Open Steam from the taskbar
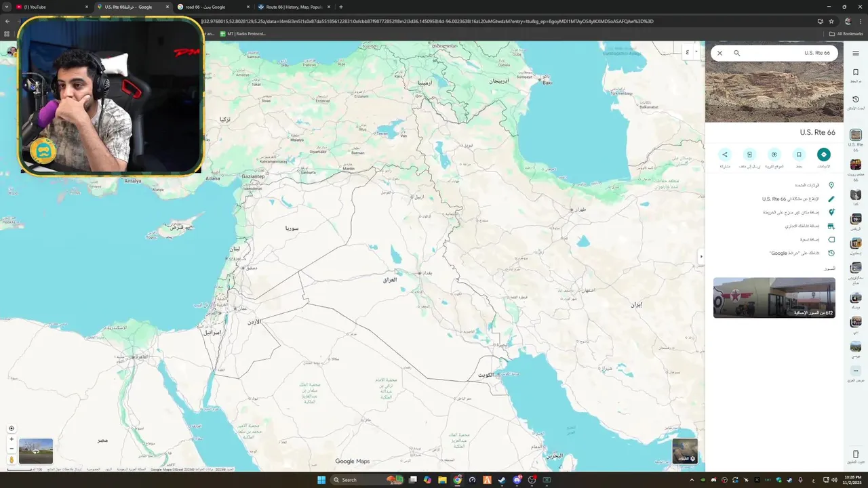The image size is (868, 488). tap(502, 480)
